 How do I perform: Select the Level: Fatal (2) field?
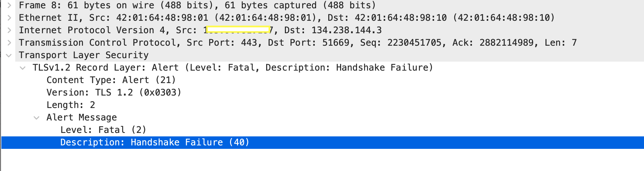(x=103, y=130)
